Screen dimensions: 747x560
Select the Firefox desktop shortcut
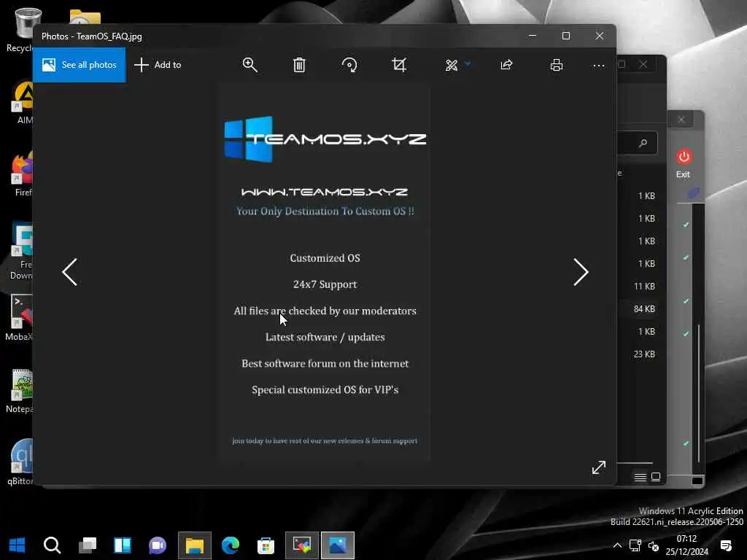click(x=21, y=174)
